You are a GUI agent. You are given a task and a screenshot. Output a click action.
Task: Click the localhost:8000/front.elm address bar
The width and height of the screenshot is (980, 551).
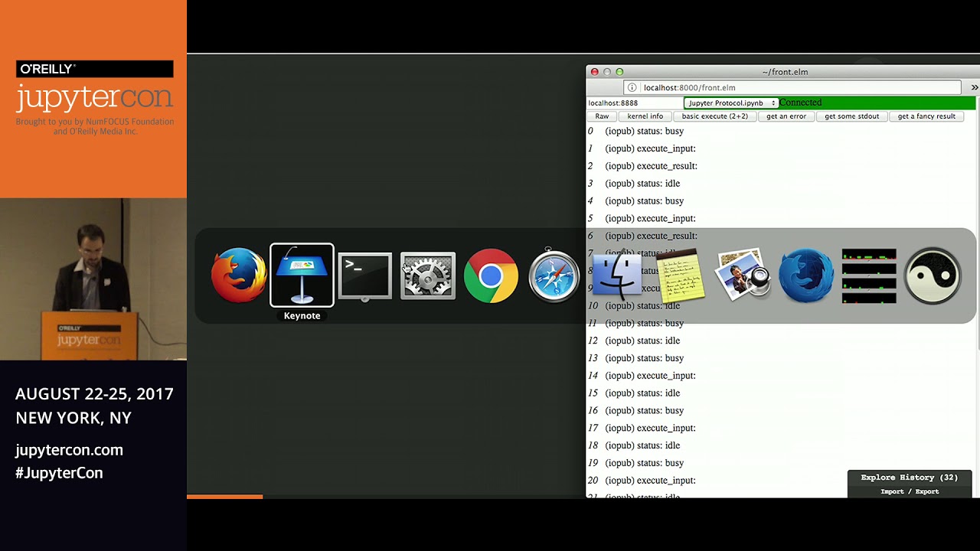pyautogui.click(x=792, y=87)
